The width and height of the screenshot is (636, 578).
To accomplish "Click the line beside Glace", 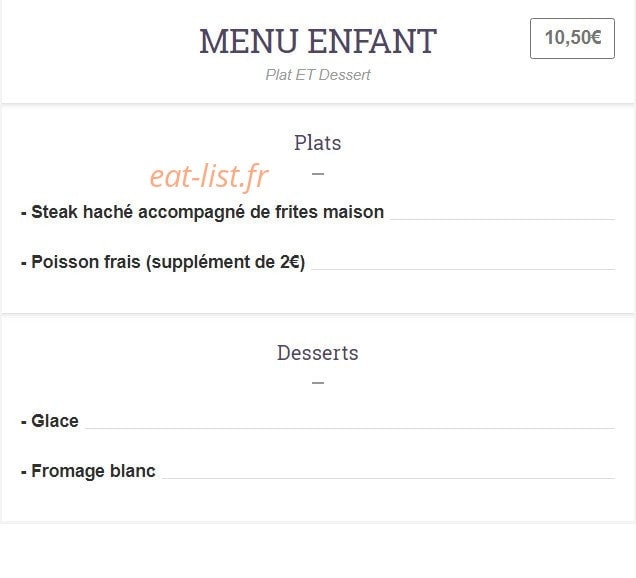I will coord(350,428).
